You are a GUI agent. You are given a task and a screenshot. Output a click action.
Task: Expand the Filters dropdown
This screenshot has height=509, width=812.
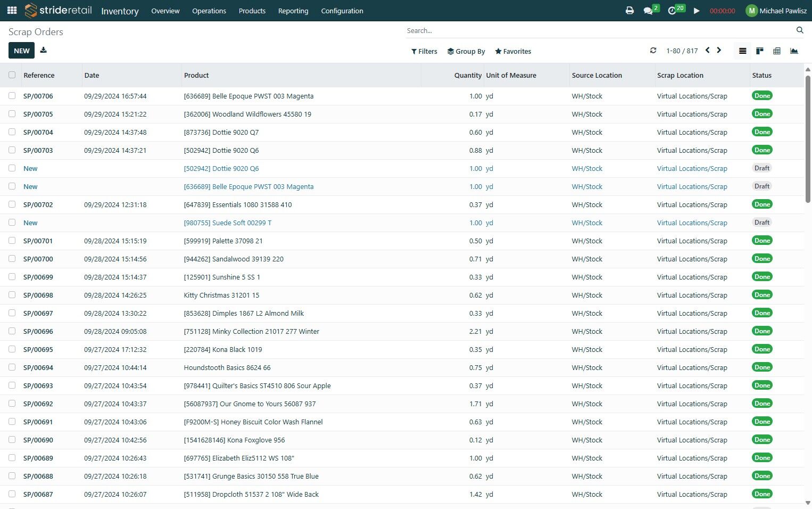pos(424,52)
